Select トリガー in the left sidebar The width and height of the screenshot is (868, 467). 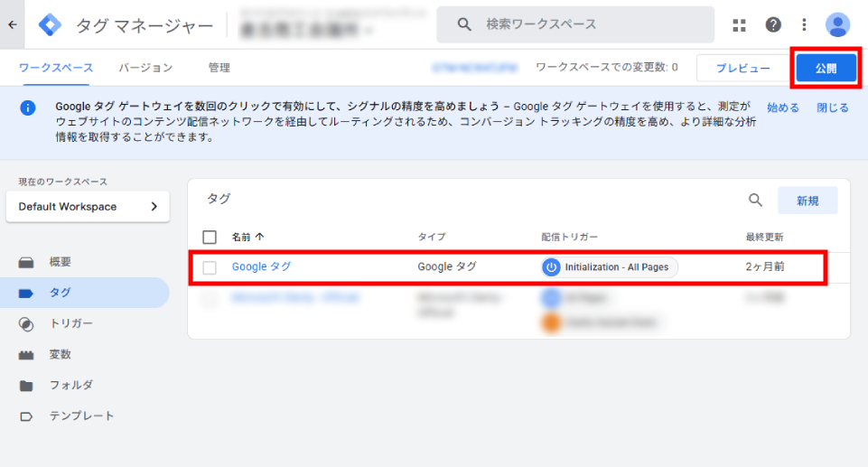[x=70, y=323]
